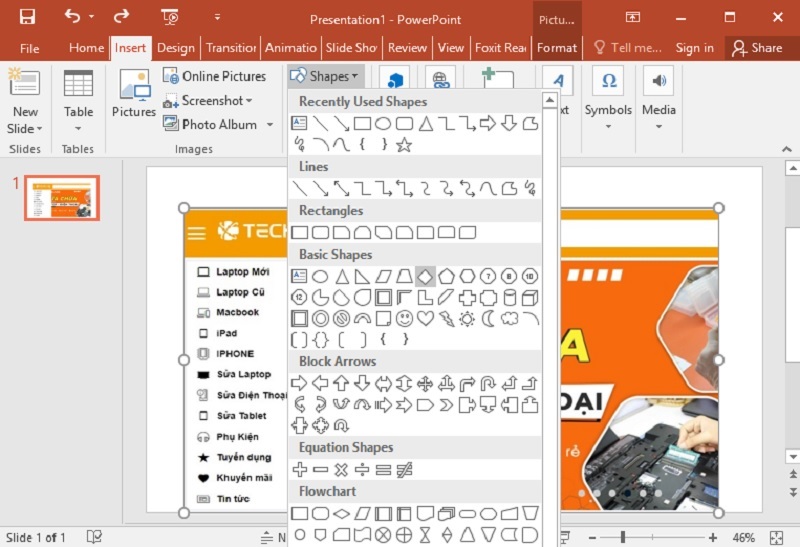
Task: Click the Undo arrow icon
Action: coord(73,17)
